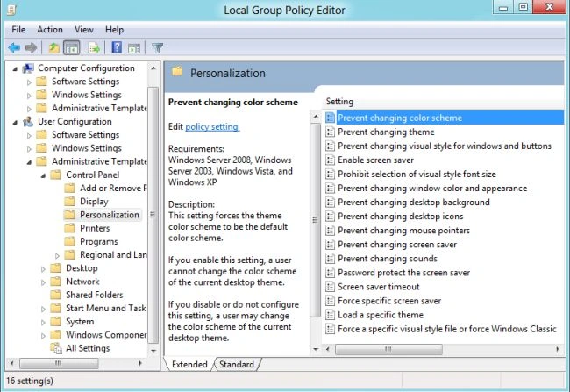Select 'Password protect the screen saver'
Image resolution: width=570 pixels, height=392 pixels.
(x=403, y=273)
